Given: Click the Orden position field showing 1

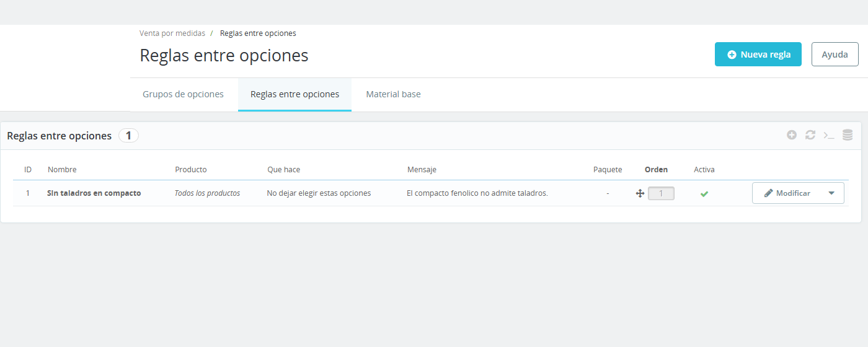Looking at the screenshot, I should 661,193.
